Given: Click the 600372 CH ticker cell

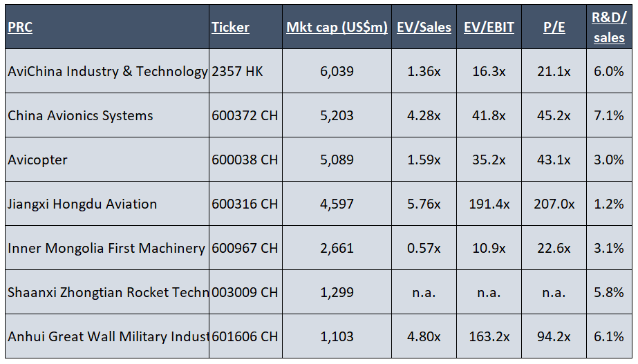Looking at the screenshot, I should [x=245, y=115].
